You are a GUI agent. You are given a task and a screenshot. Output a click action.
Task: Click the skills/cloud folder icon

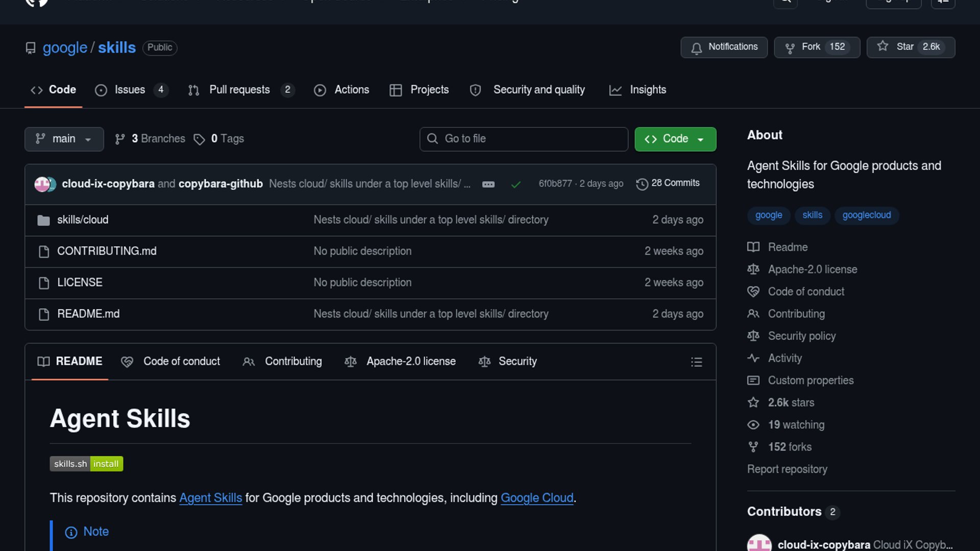click(x=43, y=220)
